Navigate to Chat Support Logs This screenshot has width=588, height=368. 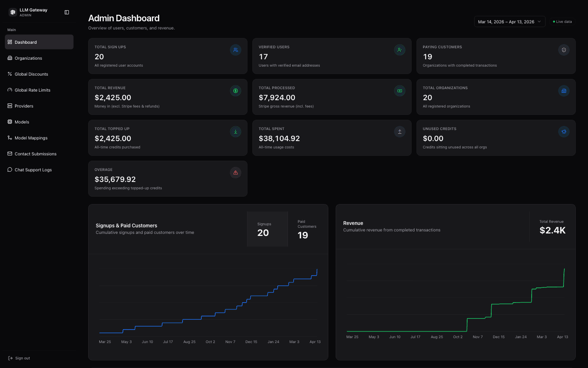(x=33, y=170)
